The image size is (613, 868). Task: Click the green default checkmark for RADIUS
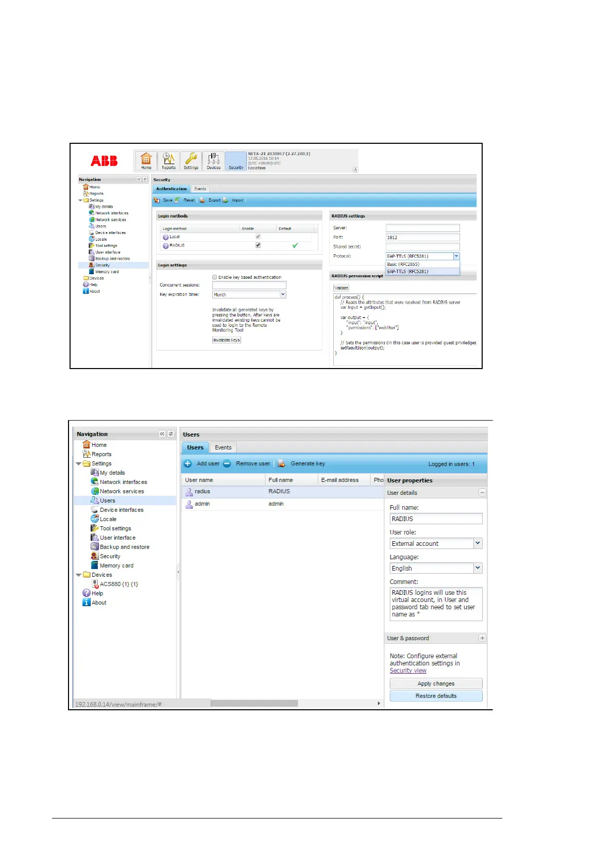pos(295,245)
